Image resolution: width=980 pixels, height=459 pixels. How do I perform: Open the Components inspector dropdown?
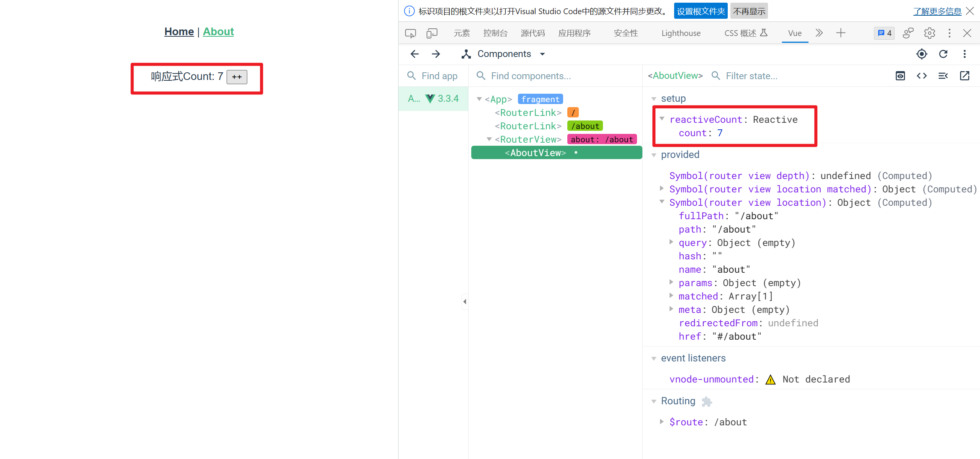pos(504,54)
